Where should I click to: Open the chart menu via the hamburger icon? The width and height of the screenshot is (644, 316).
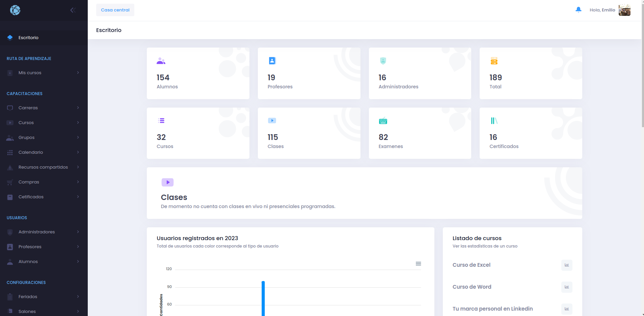tap(419, 263)
